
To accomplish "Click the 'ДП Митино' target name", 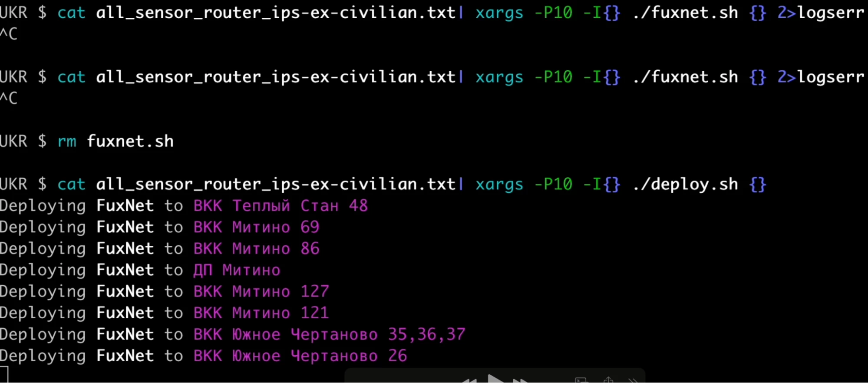I will 237,270.
